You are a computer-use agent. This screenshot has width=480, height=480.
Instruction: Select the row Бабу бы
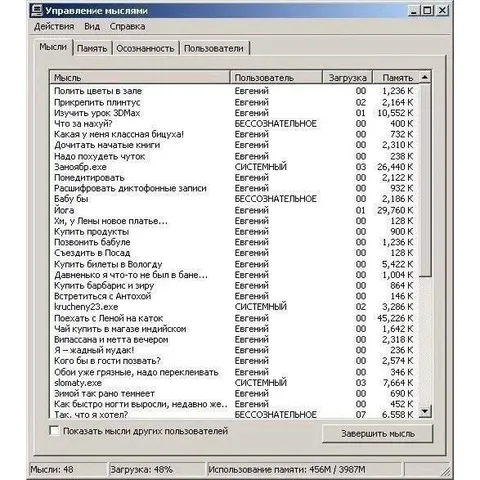pyautogui.click(x=233, y=199)
